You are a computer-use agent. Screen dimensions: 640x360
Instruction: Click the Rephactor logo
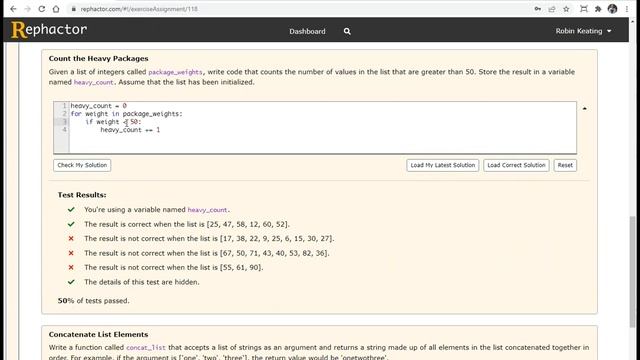49,30
